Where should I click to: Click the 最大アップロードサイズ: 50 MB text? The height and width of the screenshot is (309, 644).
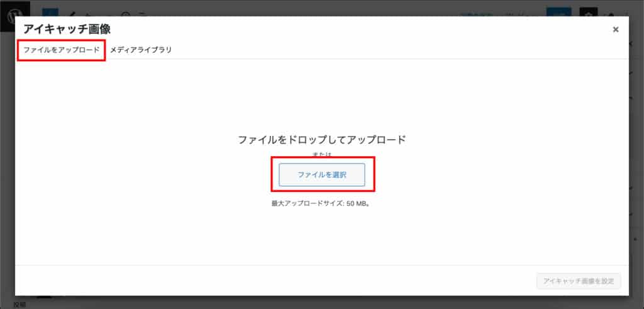tap(321, 203)
